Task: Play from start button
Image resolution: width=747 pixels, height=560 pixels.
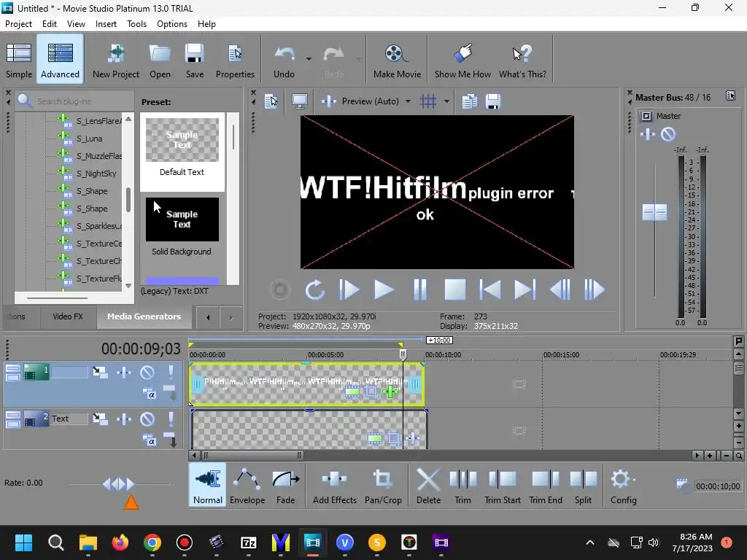Action: coord(349,289)
